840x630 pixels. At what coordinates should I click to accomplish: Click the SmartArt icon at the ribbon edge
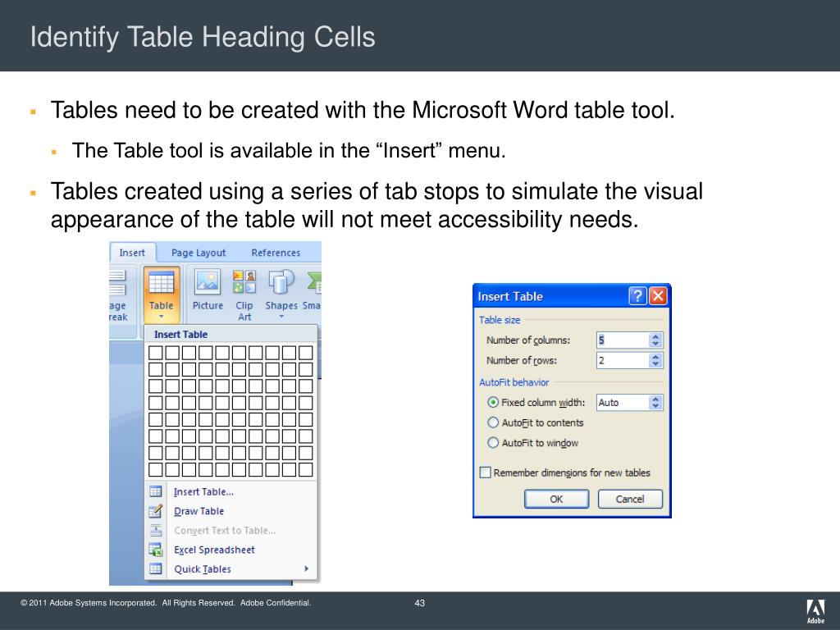pos(314,282)
